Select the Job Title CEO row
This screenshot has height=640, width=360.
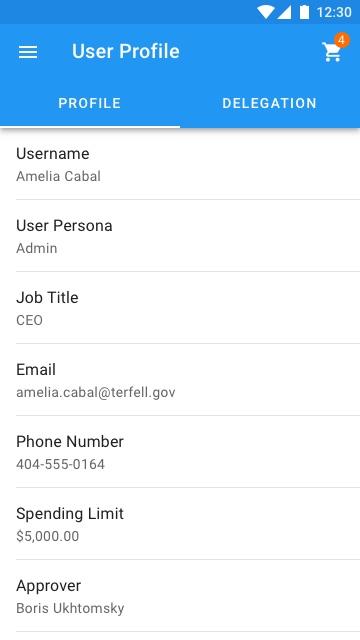click(180, 308)
